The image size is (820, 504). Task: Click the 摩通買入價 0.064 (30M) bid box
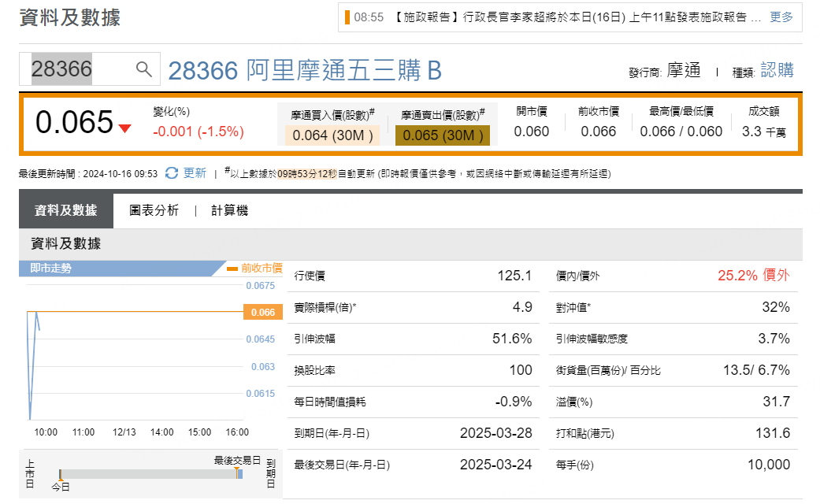click(332, 135)
